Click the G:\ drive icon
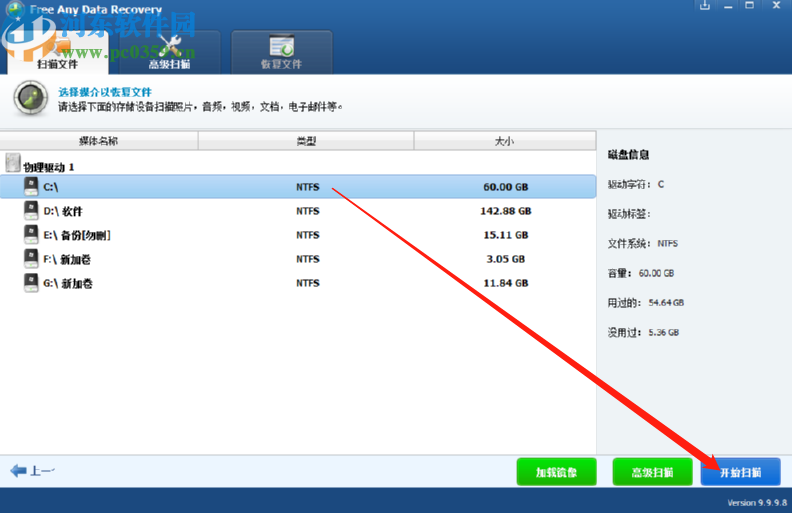 [31, 283]
